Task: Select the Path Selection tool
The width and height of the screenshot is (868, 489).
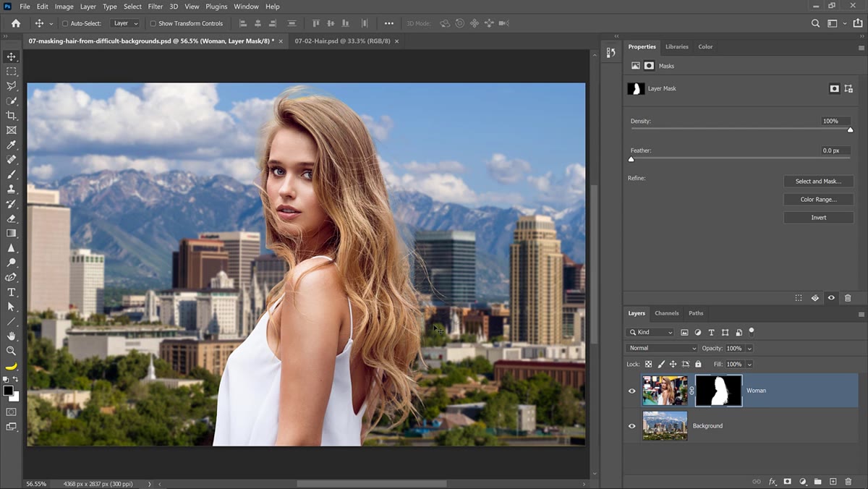Action: coord(11,307)
